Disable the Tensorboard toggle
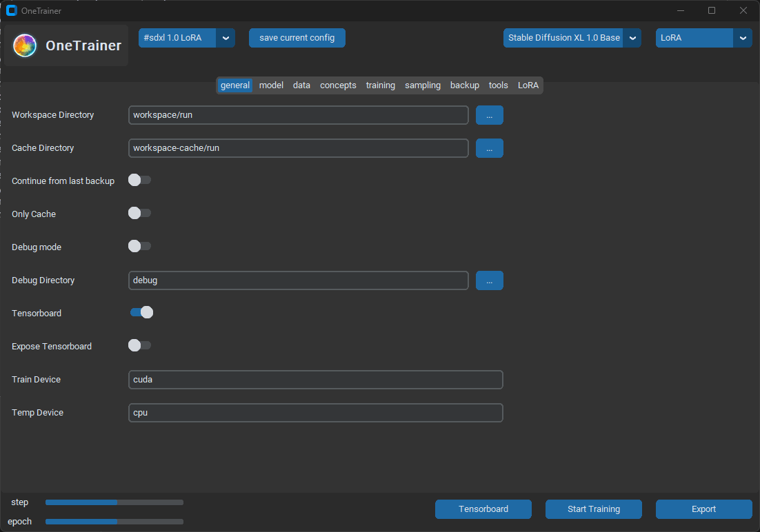This screenshot has height=532, width=760. pyautogui.click(x=141, y=312)
